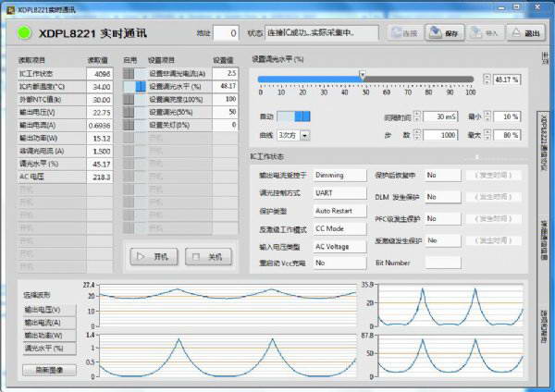This screenshot has width=555, height=392.
Task: Open the XDPL8221 vertical tab on right edge
Action: click(x=544, y=143)
